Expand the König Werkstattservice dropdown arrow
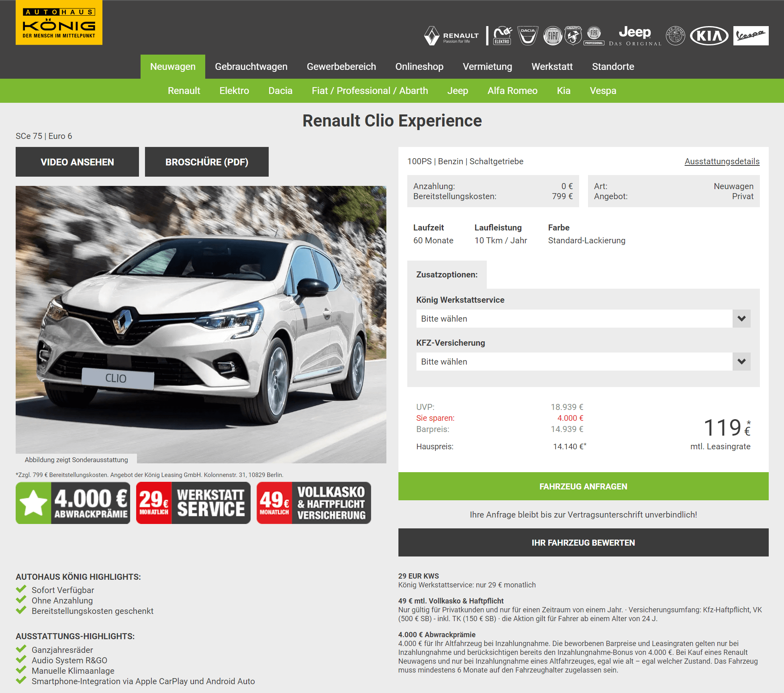The width and height of the screenshot is (784, 693). click(x=741, y=318)
